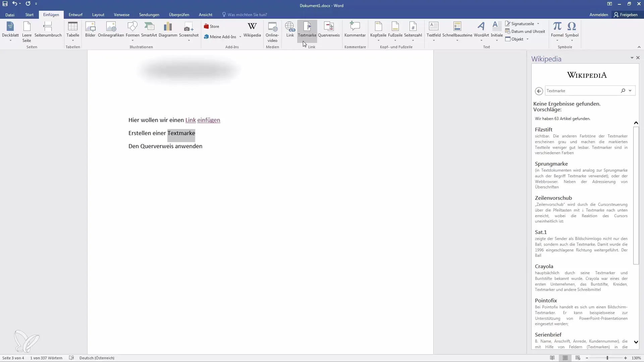Switch to the Verweise tab
The height and width of the screenshot is (362, 644).
coord(122,15)
